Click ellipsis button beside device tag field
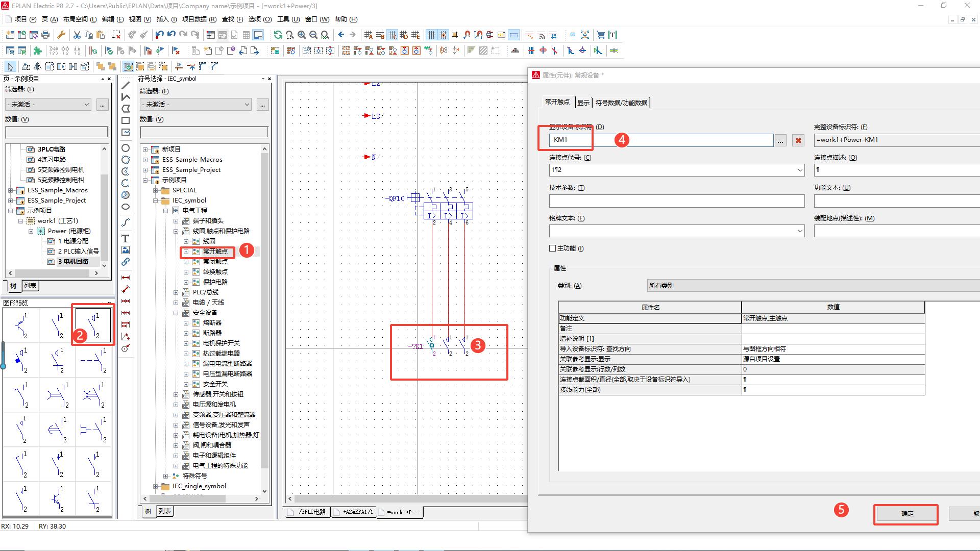Screen dimensions: 980x551 tap(780, 140)
